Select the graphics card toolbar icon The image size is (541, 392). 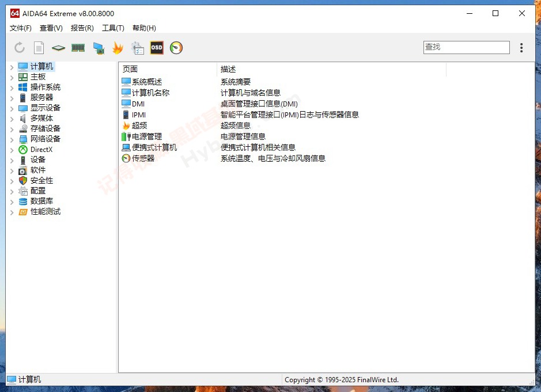(98, 48)
